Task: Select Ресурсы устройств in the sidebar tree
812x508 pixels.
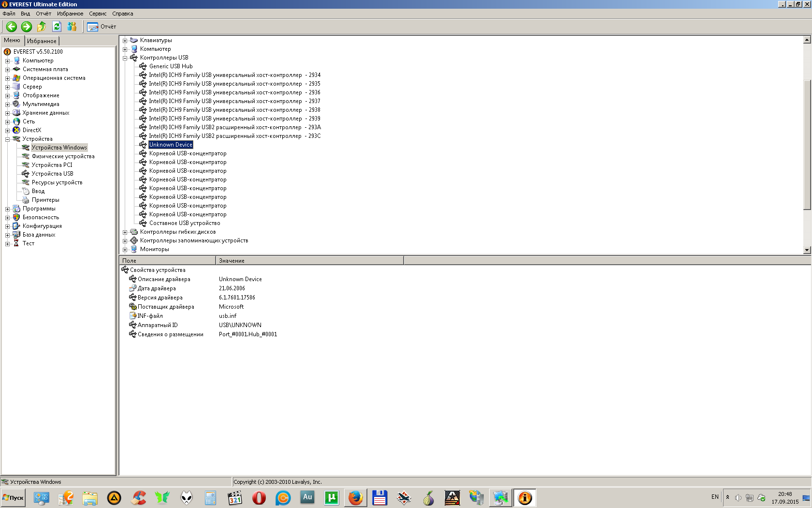Action: (57, 182)
